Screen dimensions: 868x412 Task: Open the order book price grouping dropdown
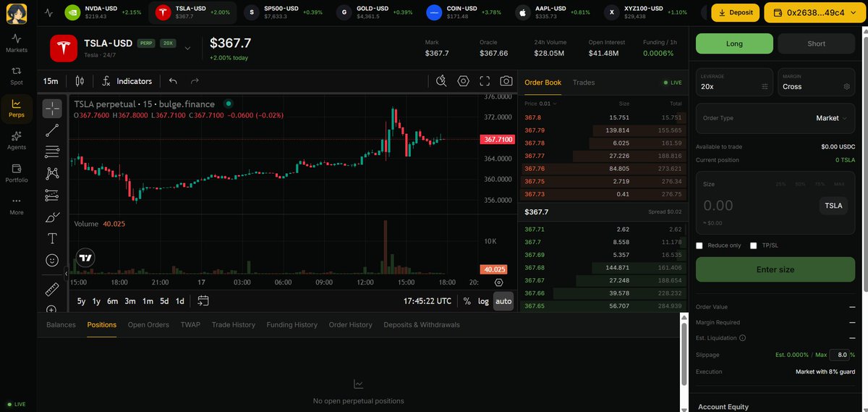tap(541, 104)
